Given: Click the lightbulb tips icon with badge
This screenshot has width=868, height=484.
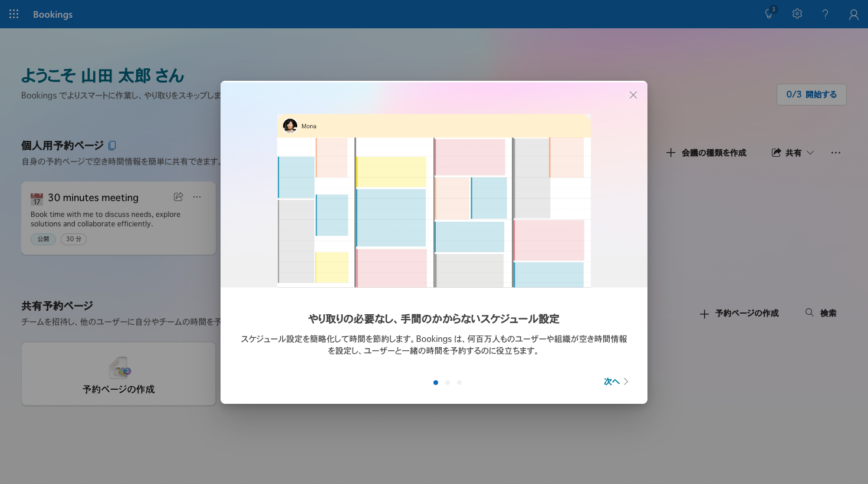Looking at the screenshot, I should pos(769,14).
